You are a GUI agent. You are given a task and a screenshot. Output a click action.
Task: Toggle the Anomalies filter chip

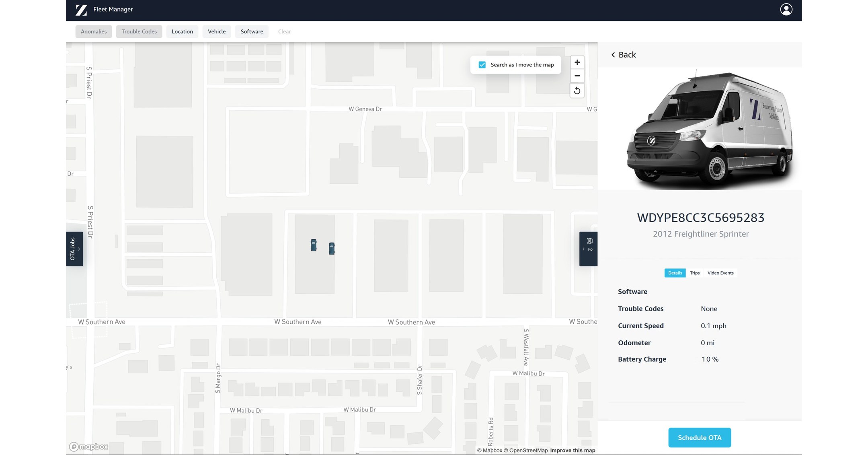click(x=93, y=31)
